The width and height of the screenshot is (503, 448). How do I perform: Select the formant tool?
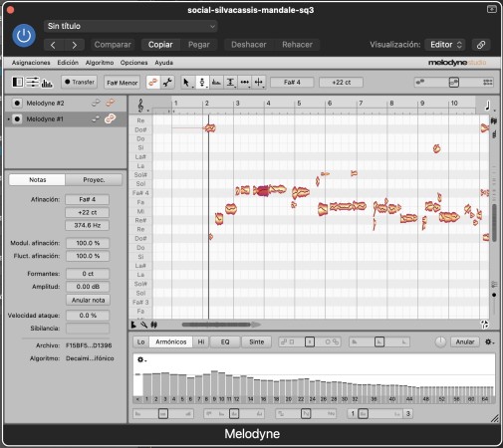216,83
